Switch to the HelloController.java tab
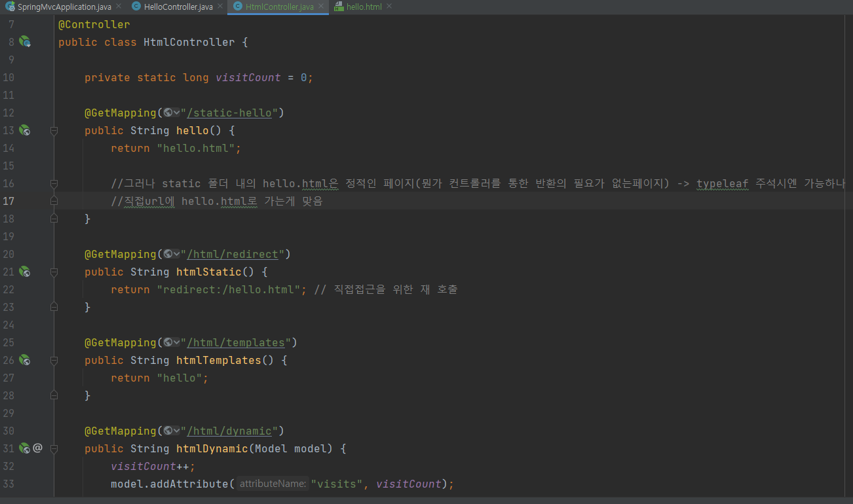 point(178,7)
